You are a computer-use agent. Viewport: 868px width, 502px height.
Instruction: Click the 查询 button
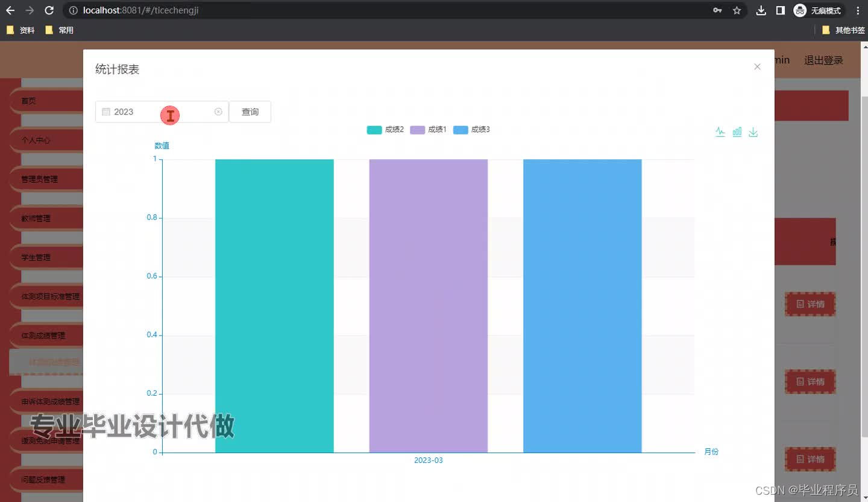click(250, 112)
